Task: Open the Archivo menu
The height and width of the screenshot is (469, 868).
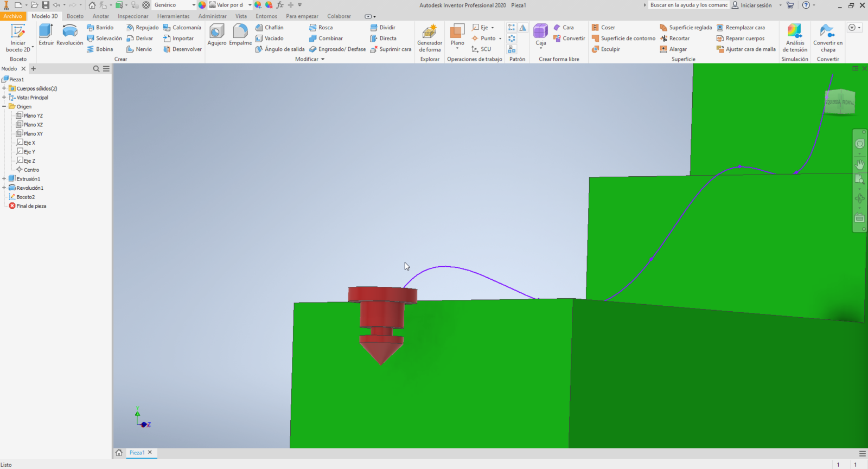Action: (12, 16)
